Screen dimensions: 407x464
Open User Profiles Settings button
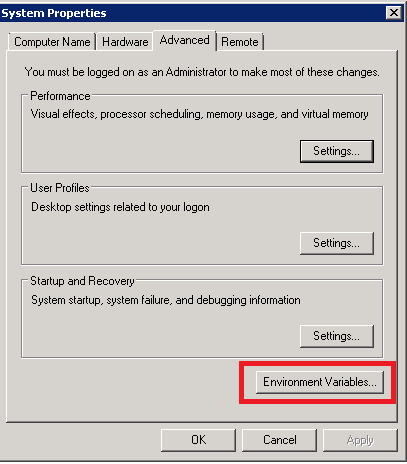[337, 243]
